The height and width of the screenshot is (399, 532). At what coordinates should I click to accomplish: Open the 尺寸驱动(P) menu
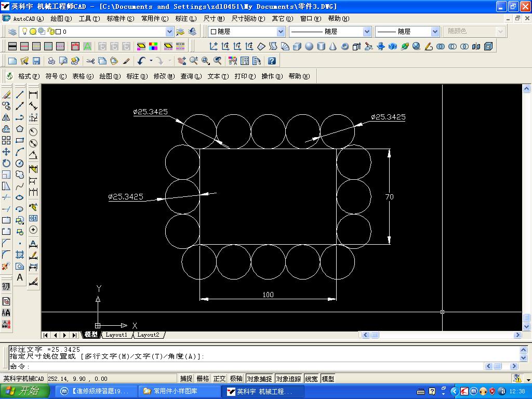tap(248, 19)
